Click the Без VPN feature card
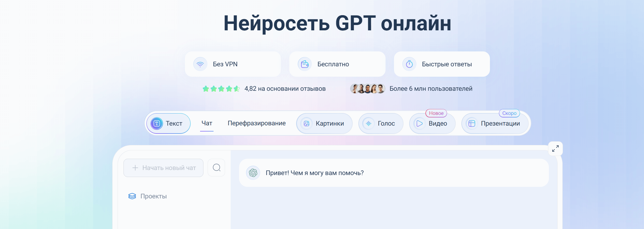The height and width of the screenshot is (229, 644). pos(233,64)
